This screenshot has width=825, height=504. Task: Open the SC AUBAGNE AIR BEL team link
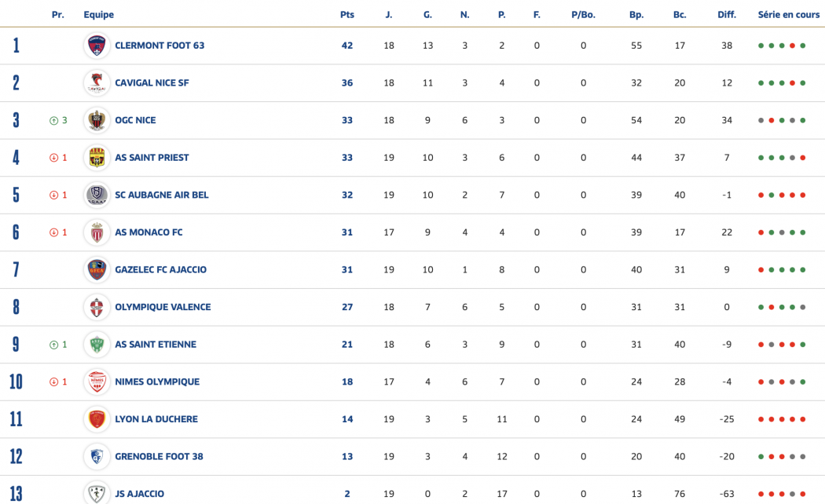[x=162, y=195]
